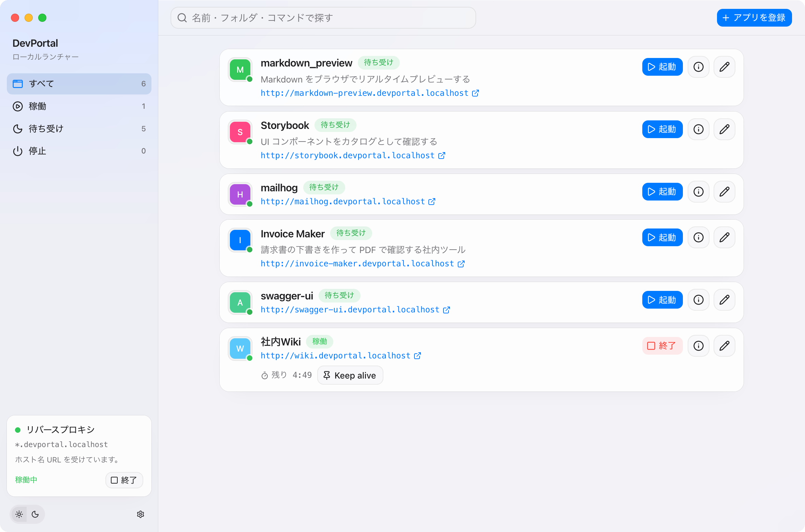Click external link icon beside mailhog URL
Screen dimensions: 805x532
point(432,202)
